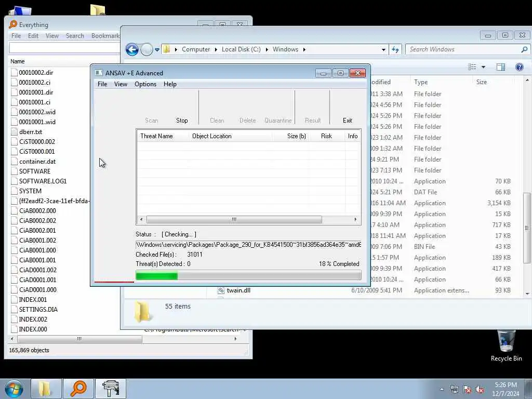532x399 pixels.
Task: Click the Refresh icon in Explorer address bar
Action: coord(395,49)
